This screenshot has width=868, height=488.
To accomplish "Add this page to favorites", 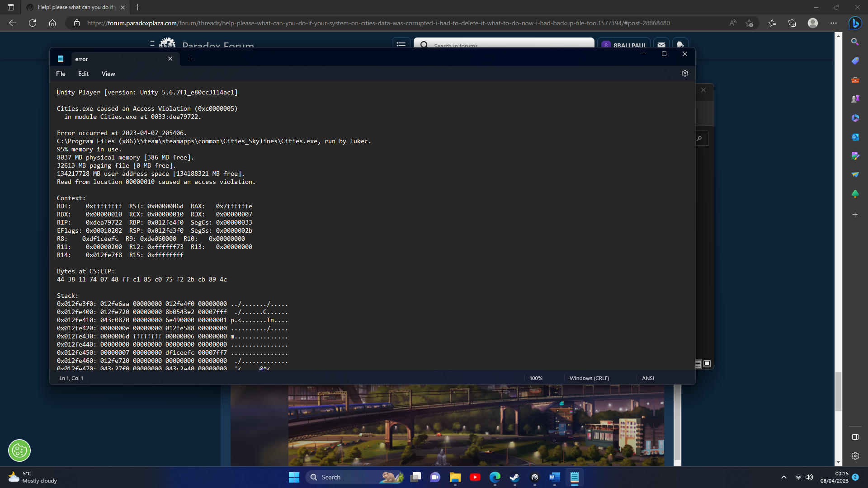I will coord(750,23).
